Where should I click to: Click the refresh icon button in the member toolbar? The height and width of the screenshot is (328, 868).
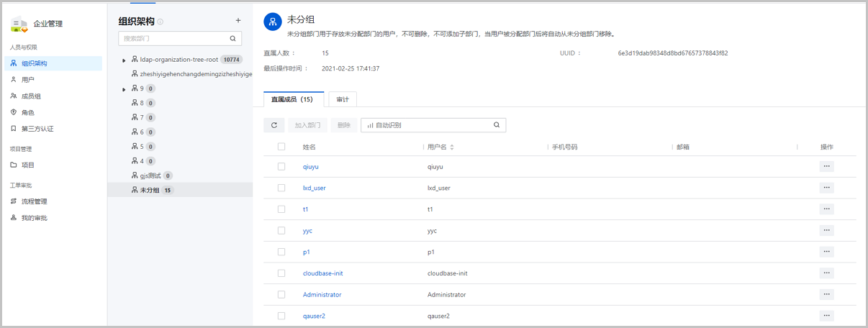pos(273,125)
